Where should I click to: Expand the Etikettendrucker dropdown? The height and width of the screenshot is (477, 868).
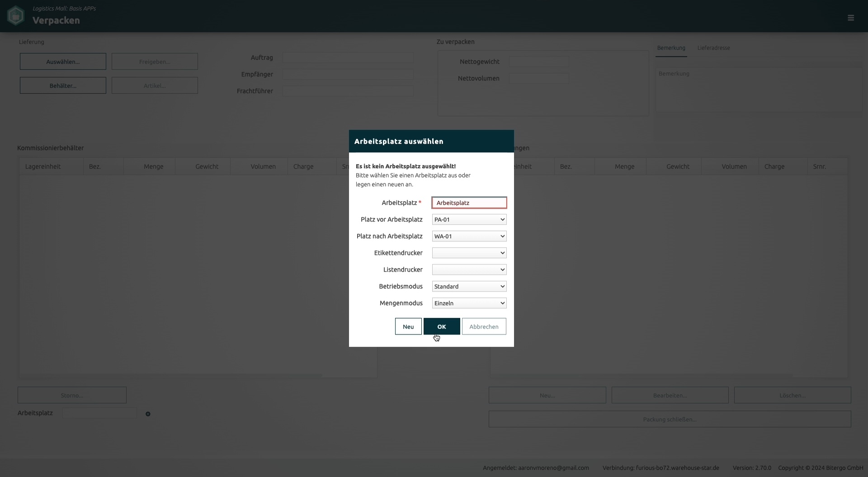coord(469,253)
